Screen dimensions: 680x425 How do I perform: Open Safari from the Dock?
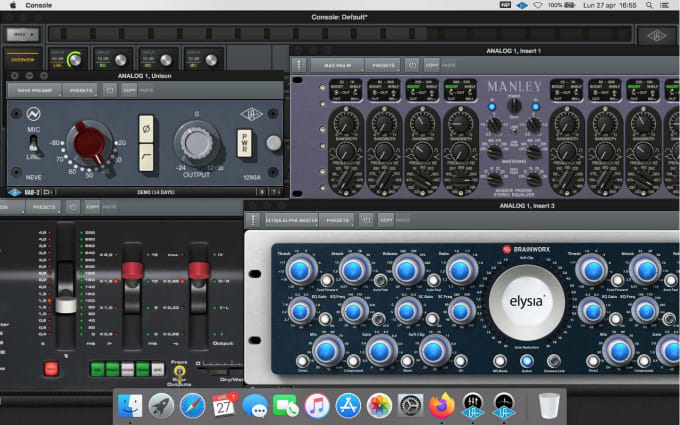(x=193, y=405)
